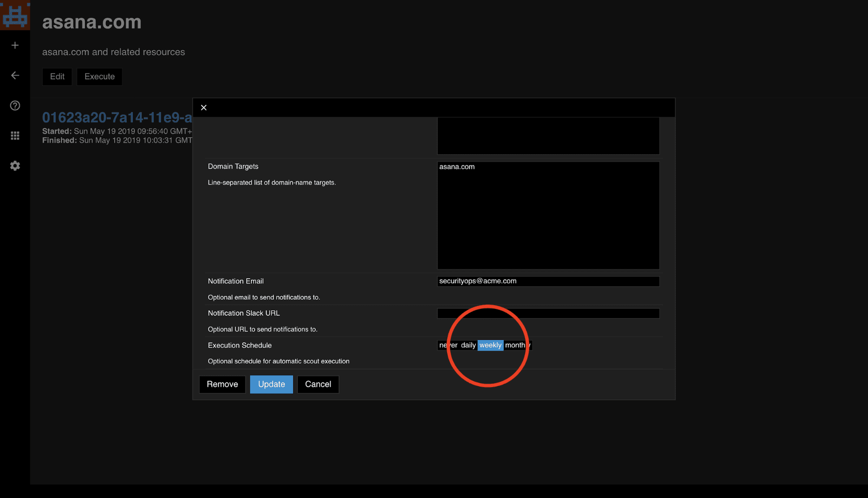The height and width of the screenshot is (498, 868).
Task: Click the "Finished:" timestamp line
Action: (117, 141)
